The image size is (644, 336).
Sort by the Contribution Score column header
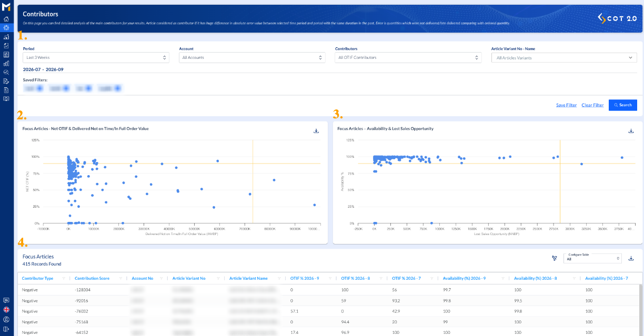point(92,278)
